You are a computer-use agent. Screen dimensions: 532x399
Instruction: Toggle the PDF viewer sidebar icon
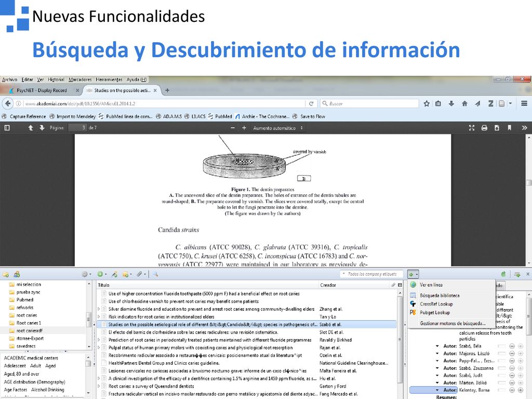coord(7,128)
